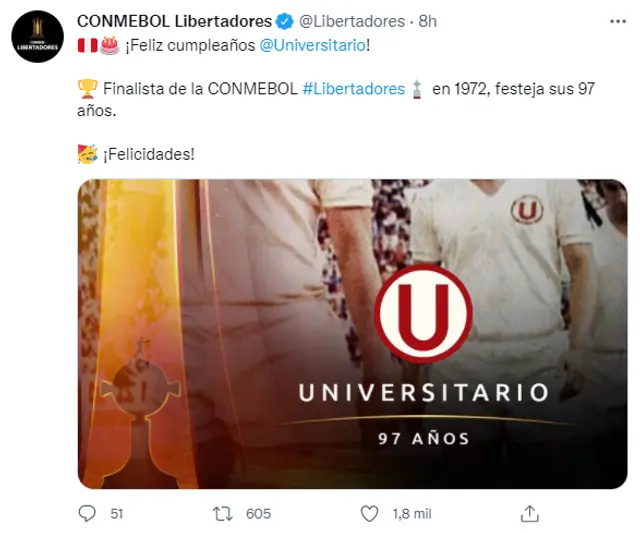640x533 pixels.
Task: Click the blue verified badge
Action: (284, 21)
